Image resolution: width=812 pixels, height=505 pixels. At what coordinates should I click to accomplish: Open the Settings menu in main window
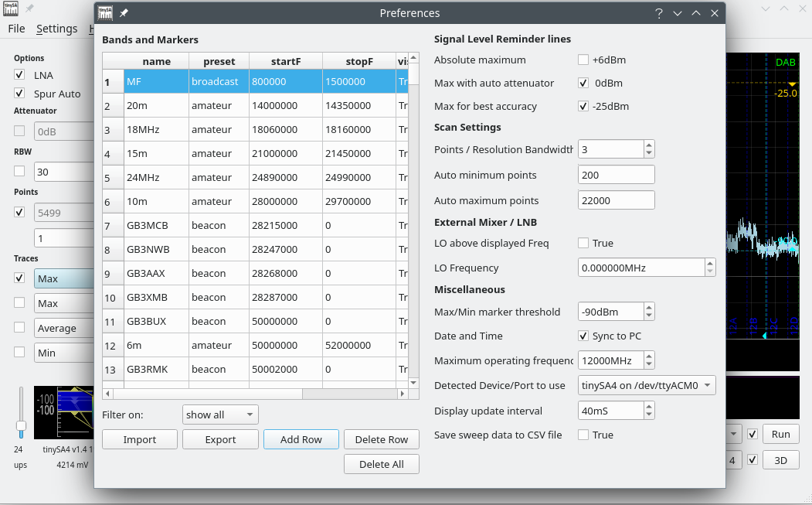pos(57,29)
